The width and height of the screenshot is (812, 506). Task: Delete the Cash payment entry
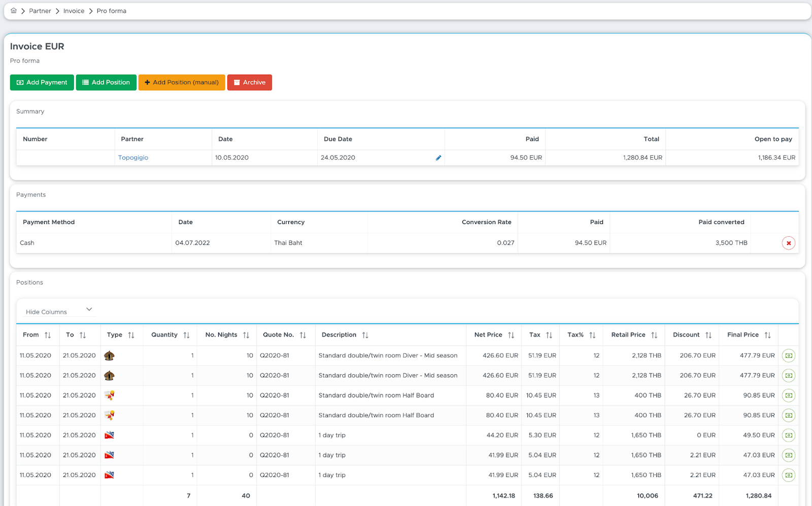(788, 243)
